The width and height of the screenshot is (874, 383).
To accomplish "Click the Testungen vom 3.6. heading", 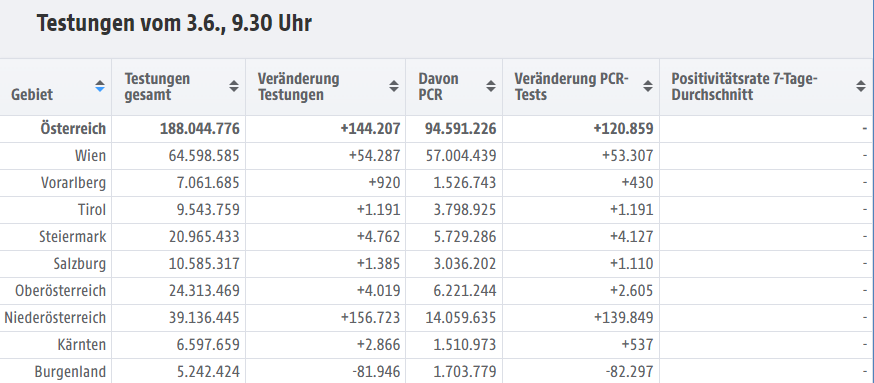I will click(x=174, y=24).
